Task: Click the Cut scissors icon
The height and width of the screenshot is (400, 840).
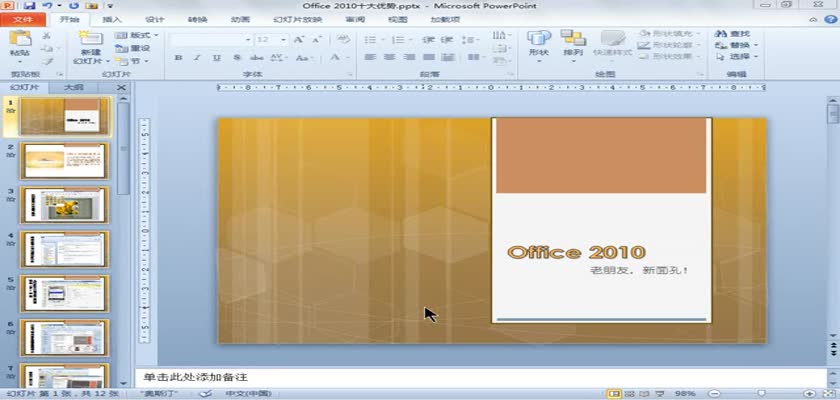Action: pos(47,35)
